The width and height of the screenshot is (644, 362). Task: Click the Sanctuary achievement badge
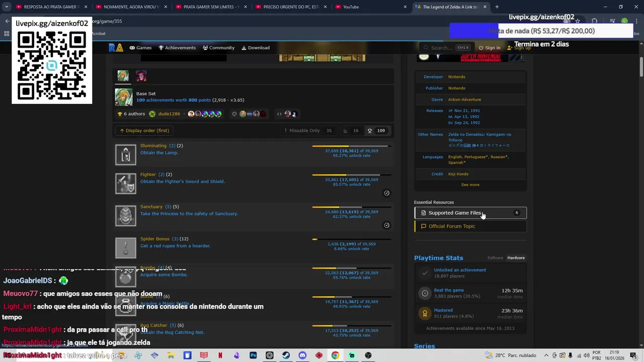[x=125, y=216]
